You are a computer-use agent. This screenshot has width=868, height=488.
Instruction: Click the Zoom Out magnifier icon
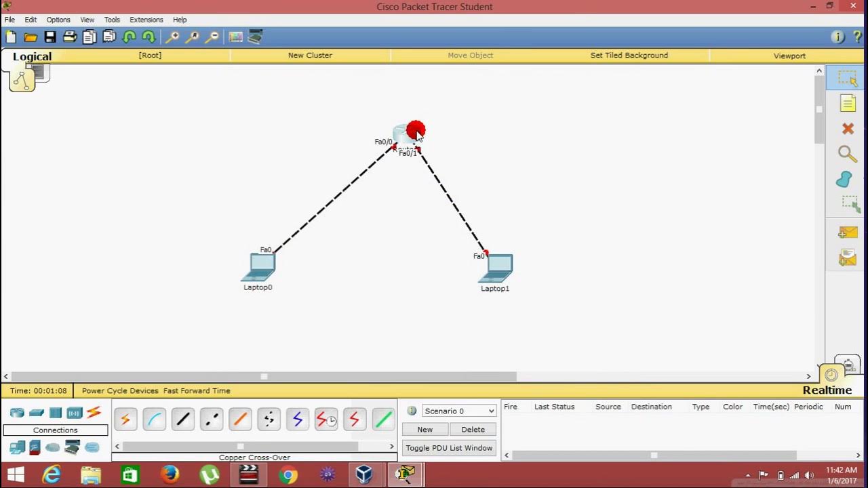pos(212,37)
